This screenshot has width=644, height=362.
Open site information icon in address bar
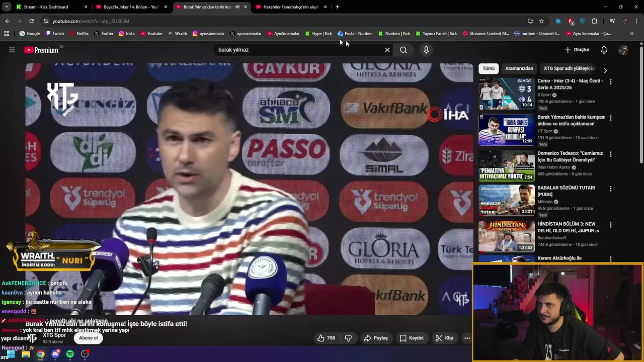pos(46,21)
